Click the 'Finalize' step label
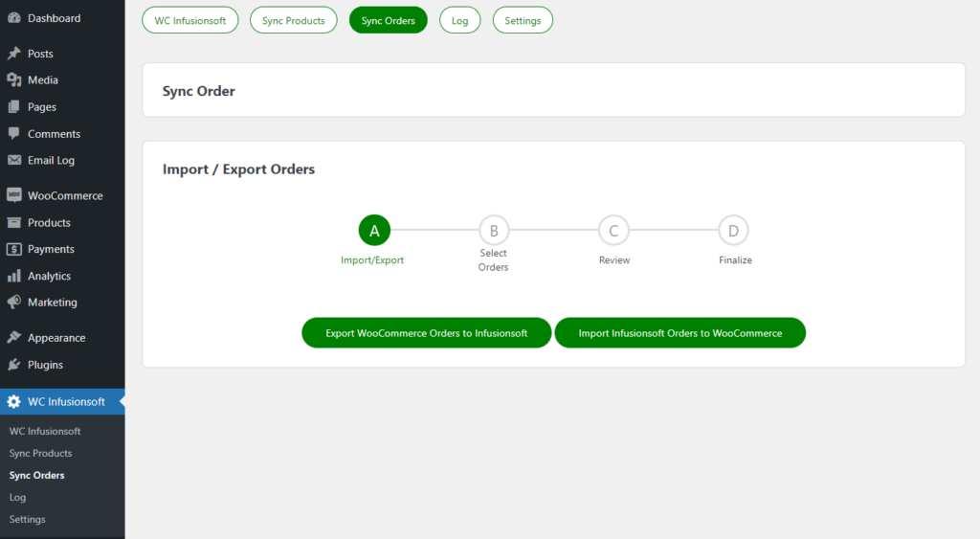 coord(736,260)
